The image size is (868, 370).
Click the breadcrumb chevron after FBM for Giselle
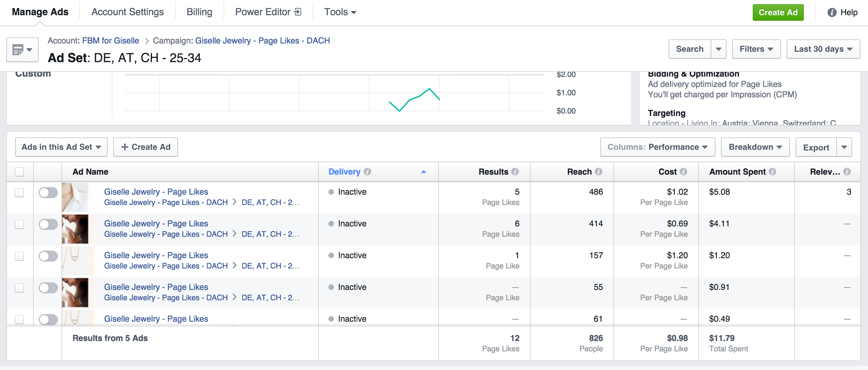click(147, 41)
